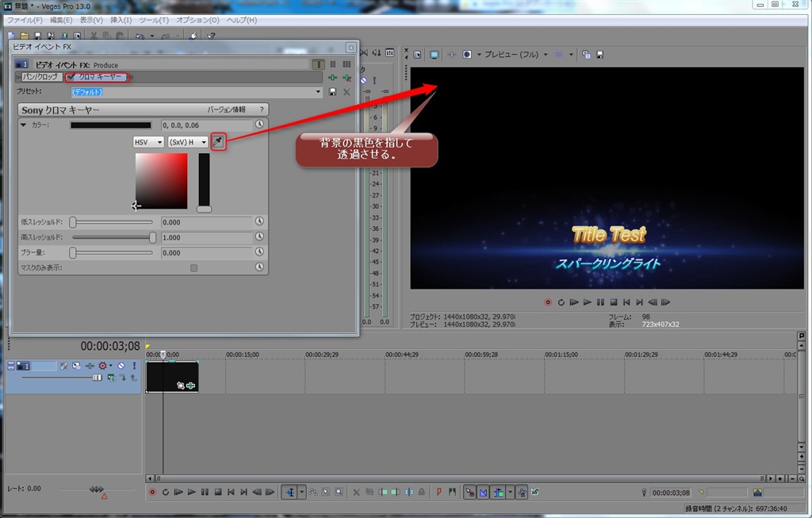Save preview snapshot to file
This screenshot has width=812, height=518.
tap(599, 55)
